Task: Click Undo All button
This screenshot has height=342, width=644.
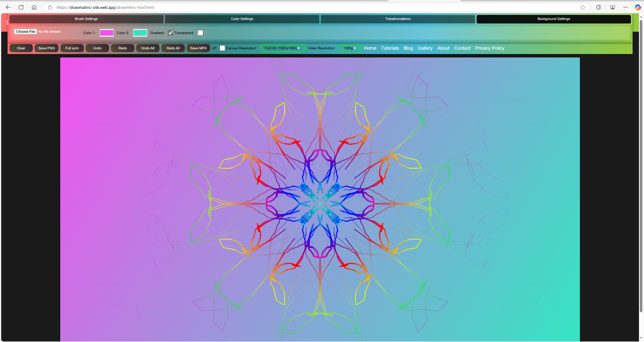Action: coord(148,48)
